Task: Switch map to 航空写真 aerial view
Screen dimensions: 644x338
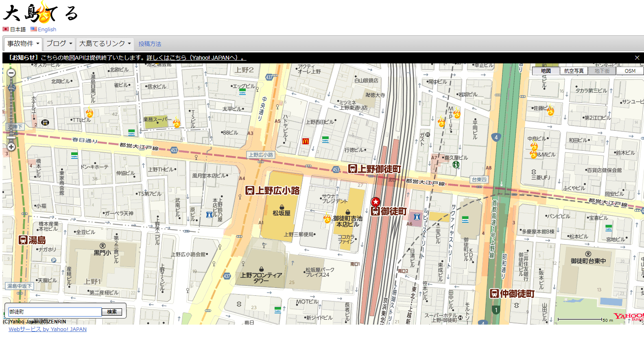Action: tap(574, 71)
